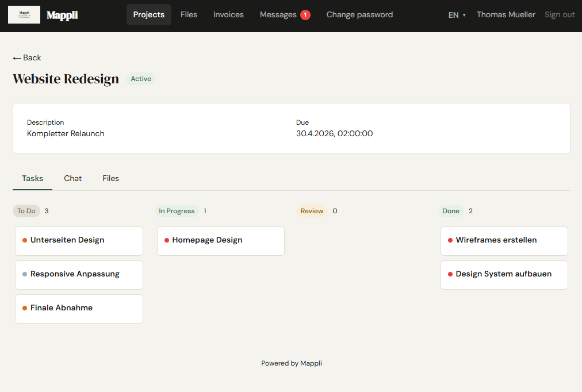This screenshot has height=392, width=582.
Task: Click the orange dot on Finale Abnahme
Action: pyautogui.click(x=24, y=308)
